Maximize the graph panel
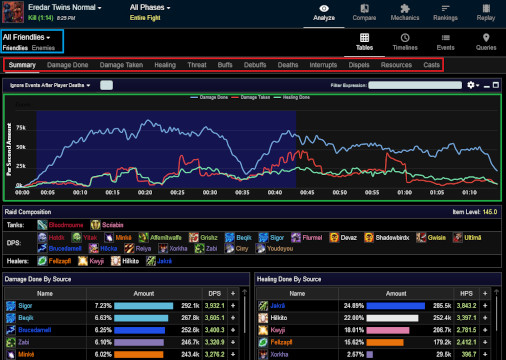This screenshot has height=360, width=506. [496, 85]
